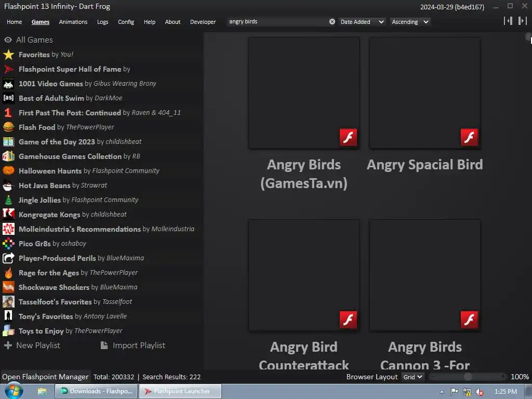Open the About tab
Viewport: 532px width, 399px height.
pos(172,22)
